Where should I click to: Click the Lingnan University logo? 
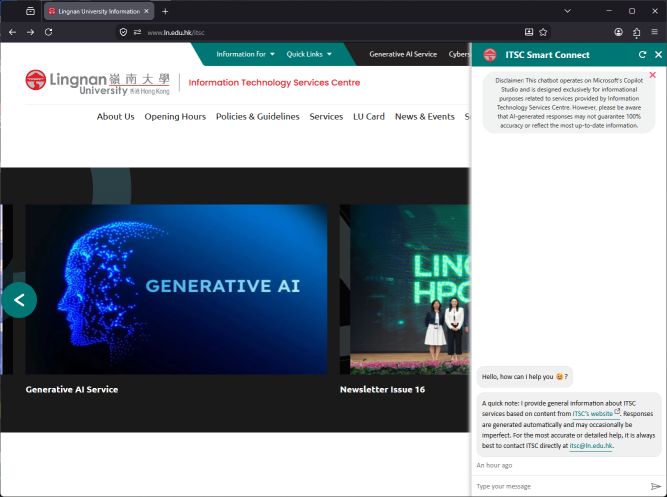pyautogui.click(x=97, y=82)
